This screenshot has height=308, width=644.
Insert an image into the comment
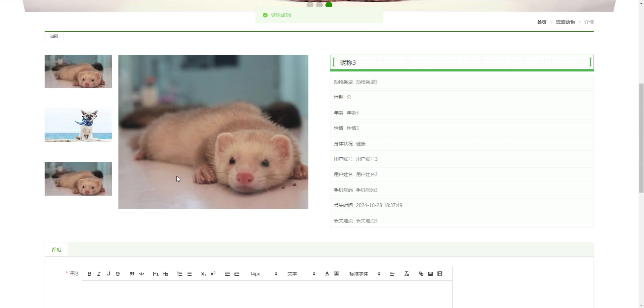pos(430,274)
